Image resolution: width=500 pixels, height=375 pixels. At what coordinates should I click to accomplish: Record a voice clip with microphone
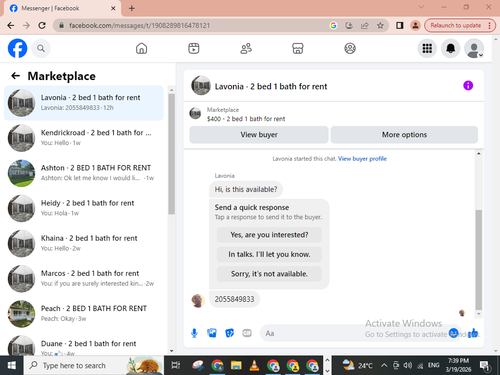194,333
